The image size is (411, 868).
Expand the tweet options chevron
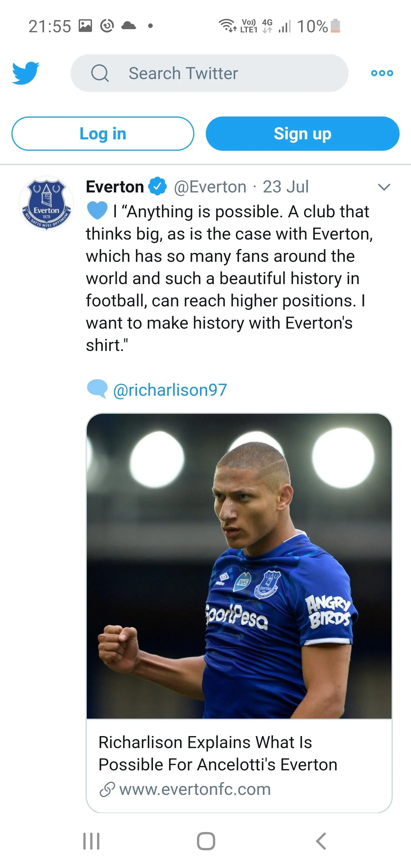point(384,187)
